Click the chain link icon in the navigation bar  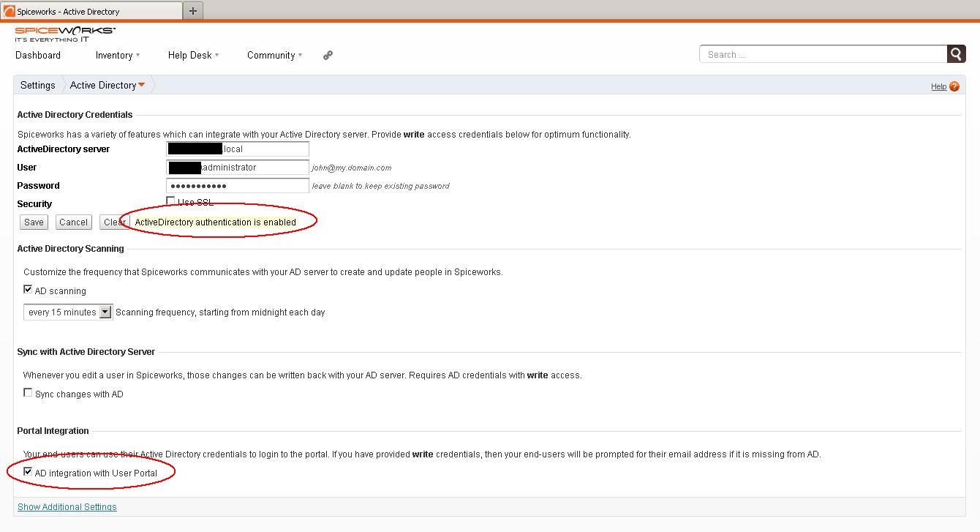(327, 55)
